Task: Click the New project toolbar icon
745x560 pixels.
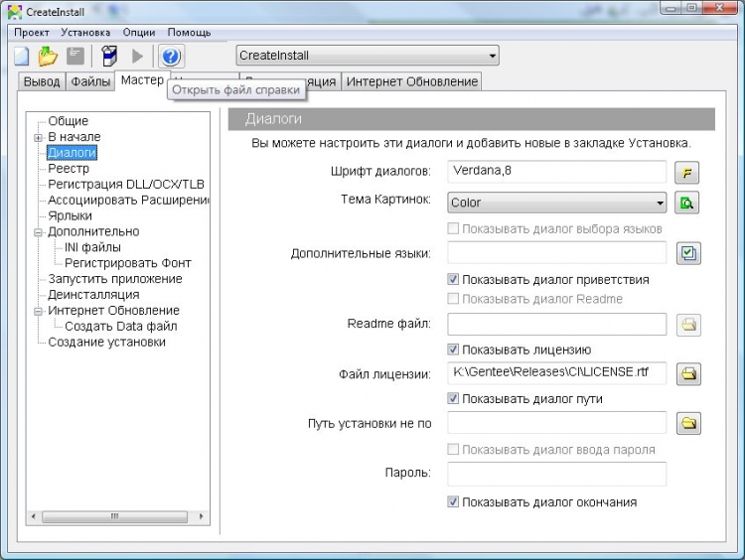Action: tap(22, 56)
